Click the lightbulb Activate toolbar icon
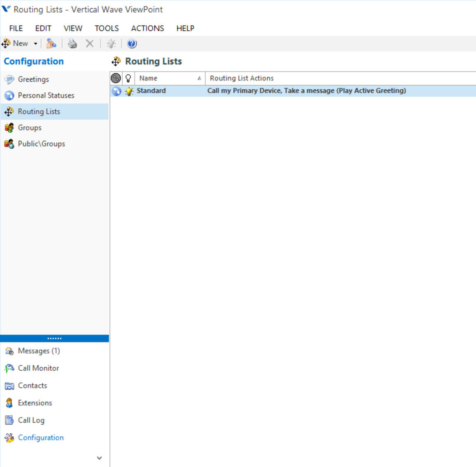 coord(111,43)
